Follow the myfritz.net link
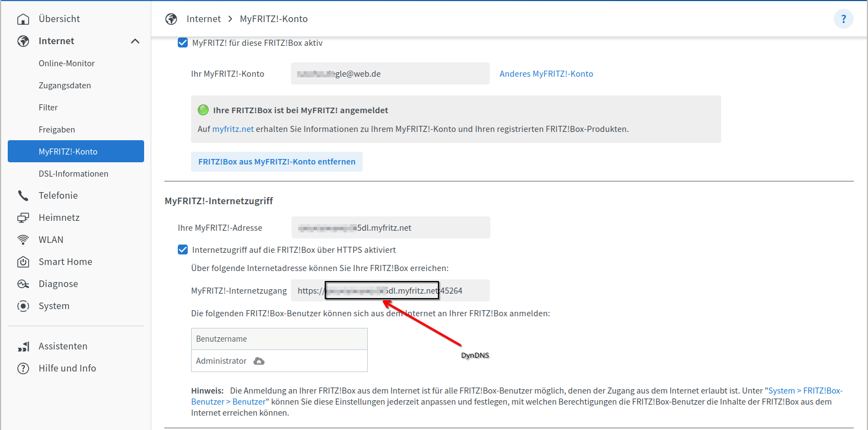Screen dimensions: 868x430 (x=233, y=129)
